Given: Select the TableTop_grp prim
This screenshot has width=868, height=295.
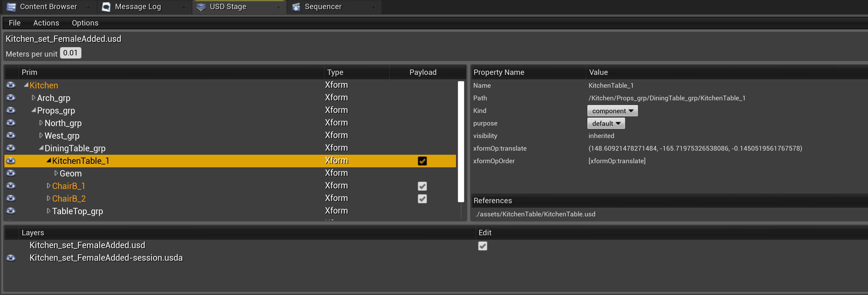Looking at the screenshot, I should (x=78, y=211).
